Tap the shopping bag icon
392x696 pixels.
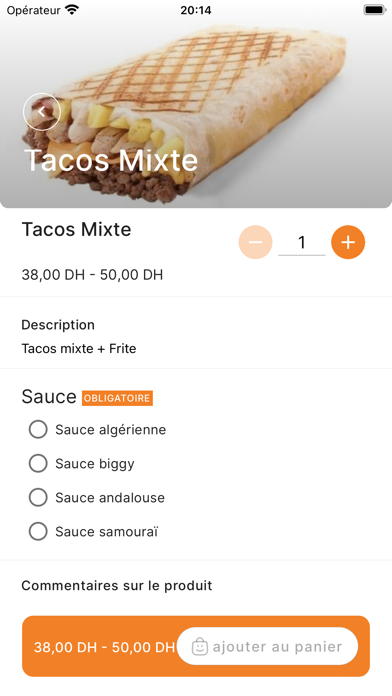(x=200, y=647)
